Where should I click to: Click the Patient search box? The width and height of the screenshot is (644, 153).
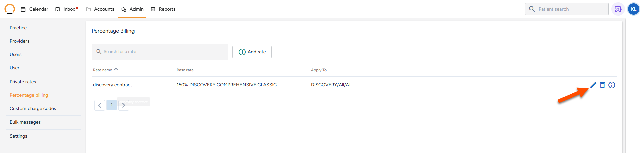tap(567, 9)
